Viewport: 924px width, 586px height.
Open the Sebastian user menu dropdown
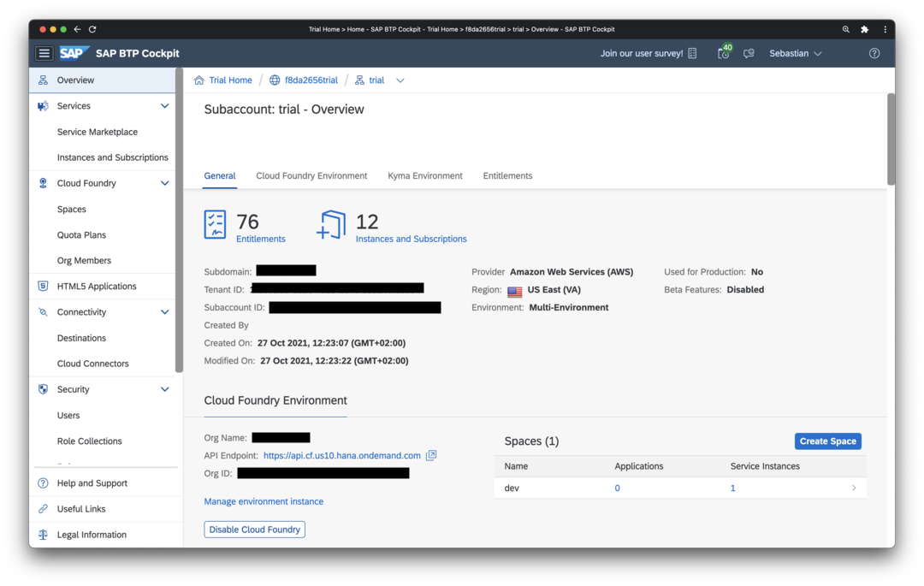(795, 53)
